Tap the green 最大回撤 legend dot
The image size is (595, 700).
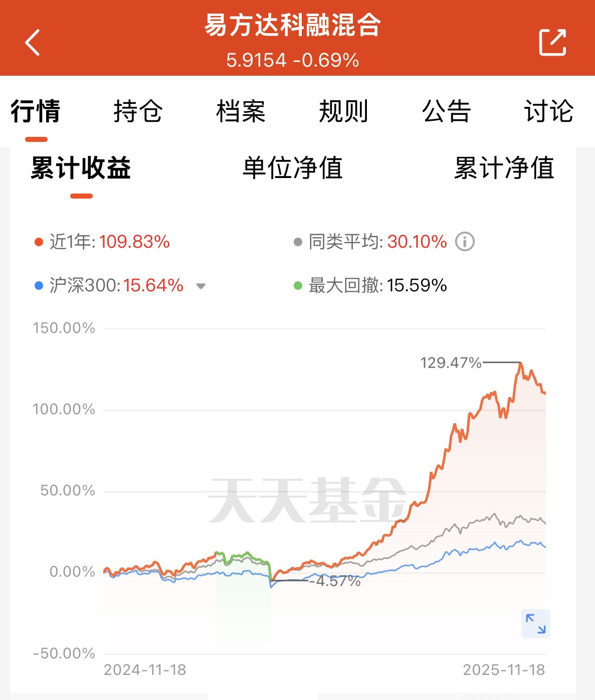298,286
